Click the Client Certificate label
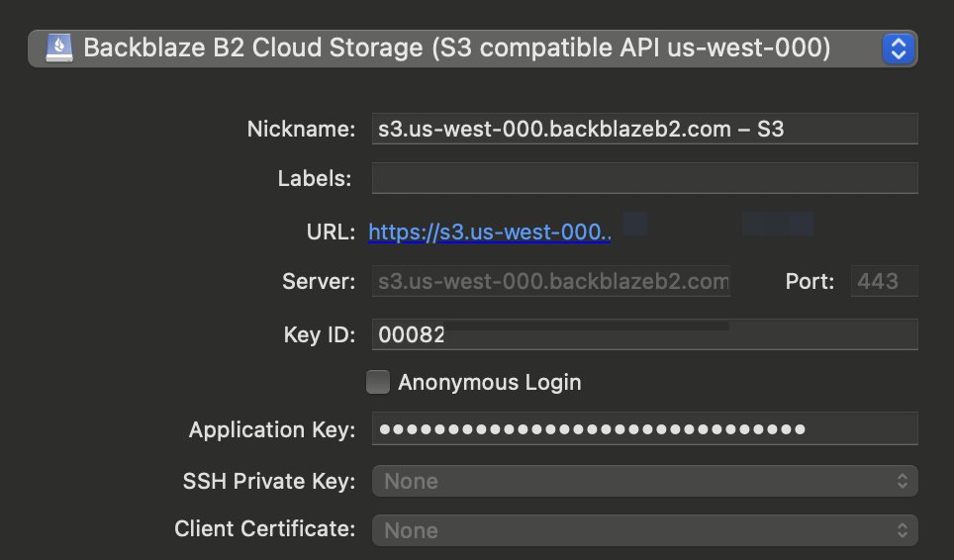Screen dimensions: 954x560 pos(264,528)
